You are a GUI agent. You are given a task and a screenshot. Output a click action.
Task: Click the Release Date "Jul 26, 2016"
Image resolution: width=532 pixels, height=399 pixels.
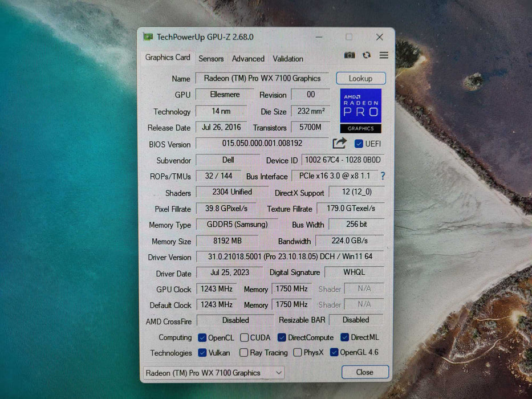point(221,127)
